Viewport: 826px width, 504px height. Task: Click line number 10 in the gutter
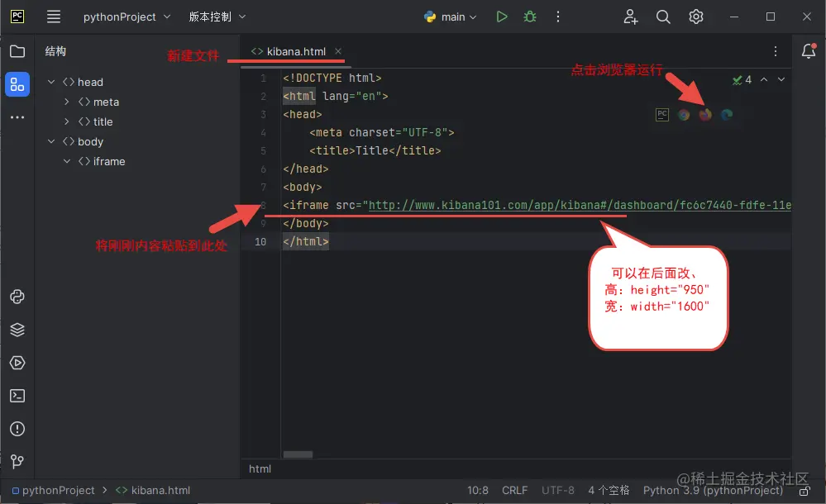coord(260,242)
